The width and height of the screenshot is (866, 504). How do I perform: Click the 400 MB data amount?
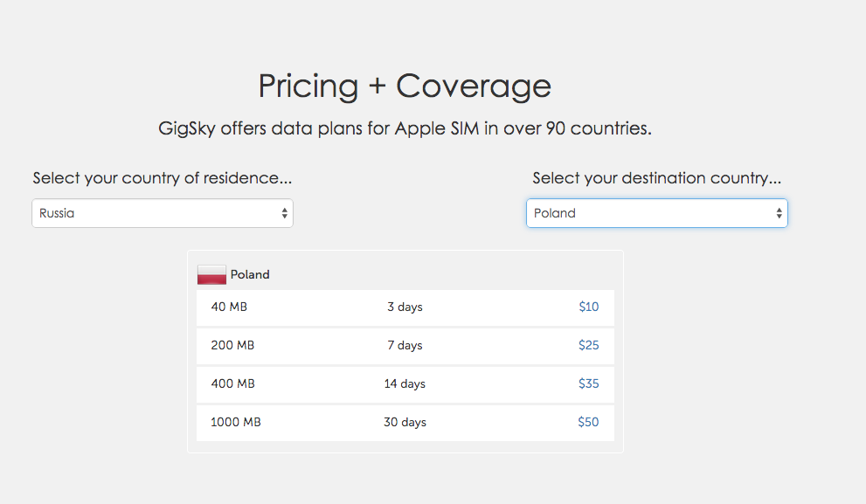pos(232,383)
